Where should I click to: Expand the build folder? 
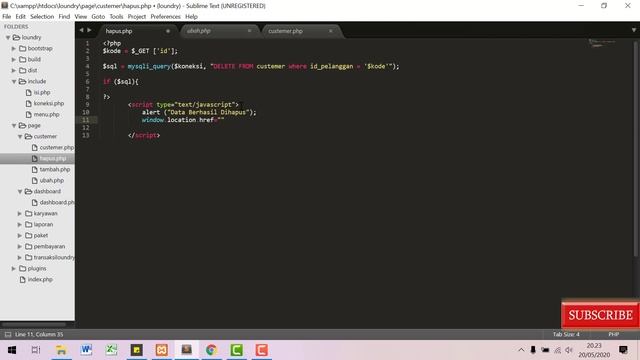pyautogui.click(x=13, y=60)
